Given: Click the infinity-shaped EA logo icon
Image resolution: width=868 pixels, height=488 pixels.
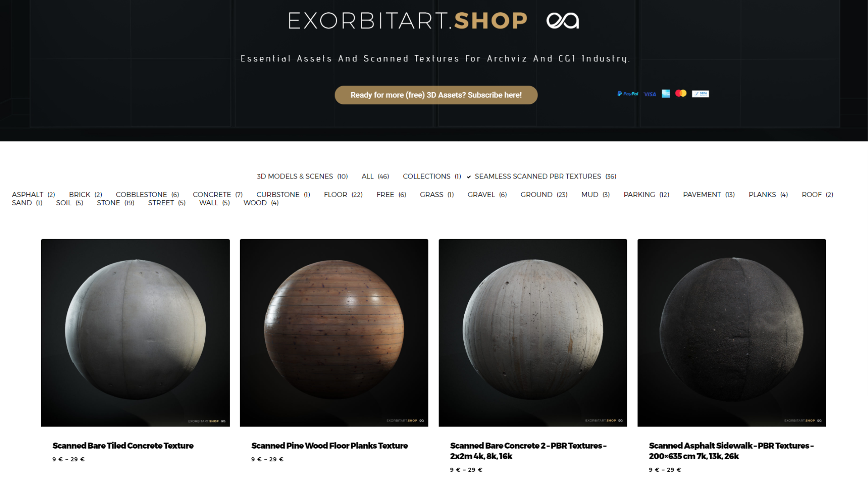Looking at the screenshot, I should click(x=562, y=21).
